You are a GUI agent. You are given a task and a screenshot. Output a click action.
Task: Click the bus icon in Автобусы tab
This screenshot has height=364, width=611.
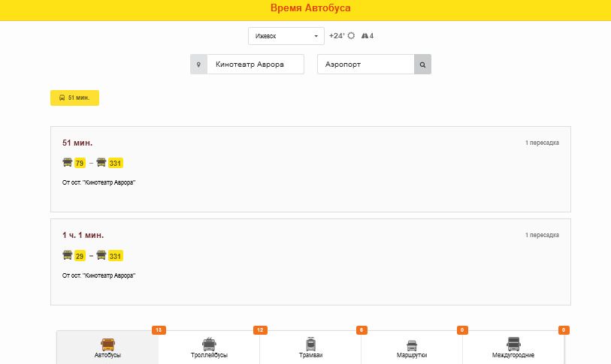pyautogui.click(x=108, y=344)
